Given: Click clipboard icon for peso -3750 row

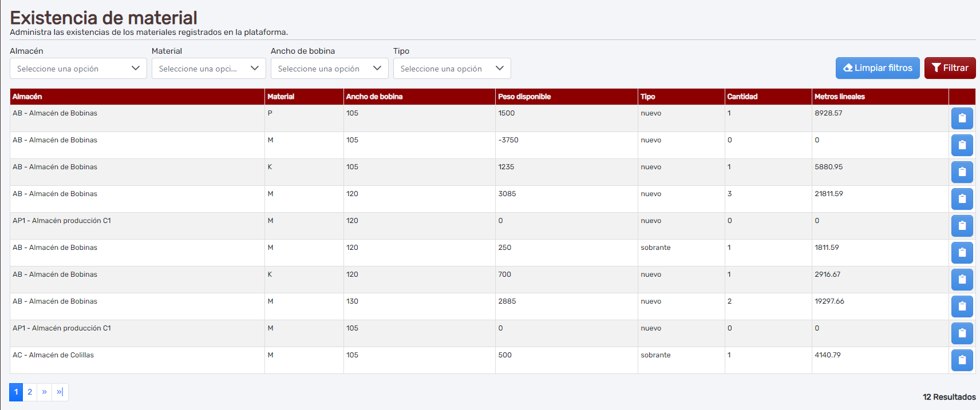Looking at the screenshot, I should 962,145.
